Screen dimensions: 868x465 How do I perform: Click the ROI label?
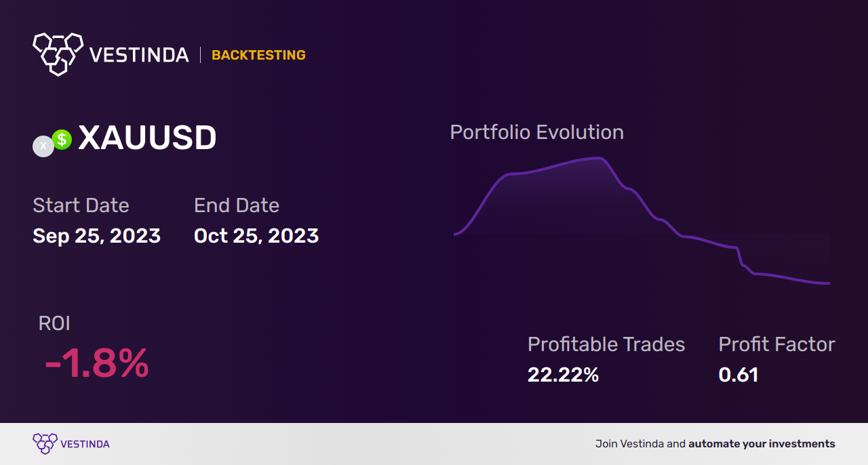tap(54, 323)
